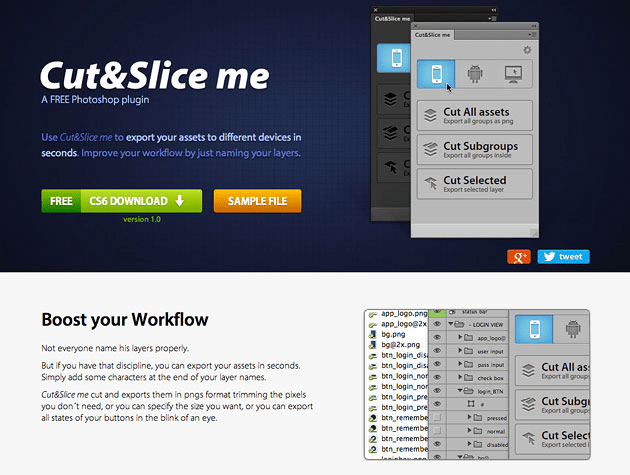
Task: Open the SAMPLE FILE button
Action: (x=258, y=201)
